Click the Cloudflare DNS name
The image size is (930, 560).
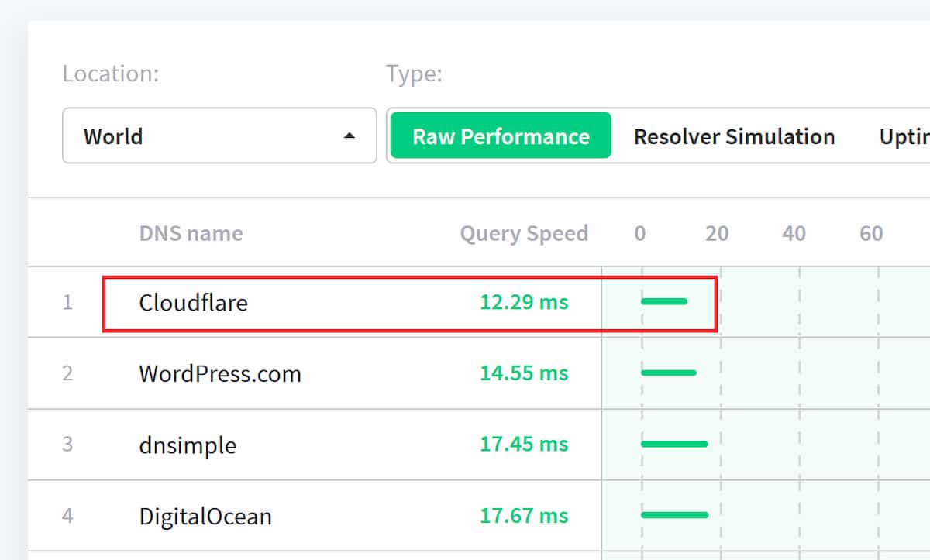[x=194, y=302]
